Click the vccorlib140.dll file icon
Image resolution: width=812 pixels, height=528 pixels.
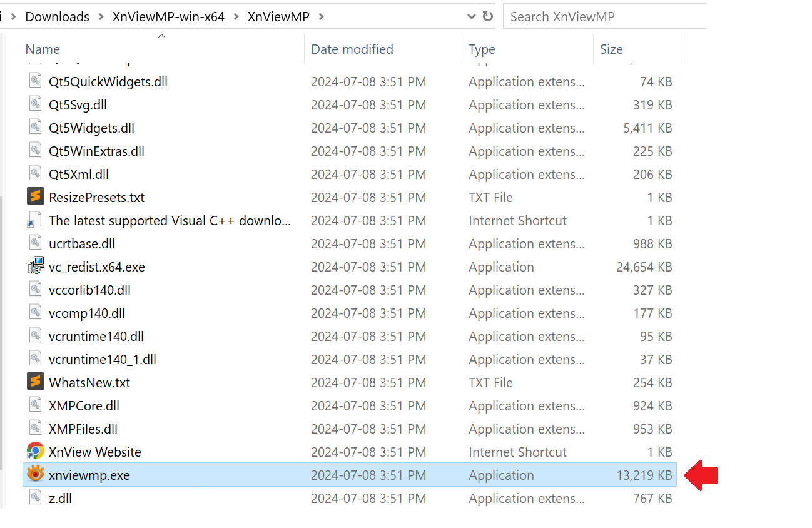(x=35, y=290)
